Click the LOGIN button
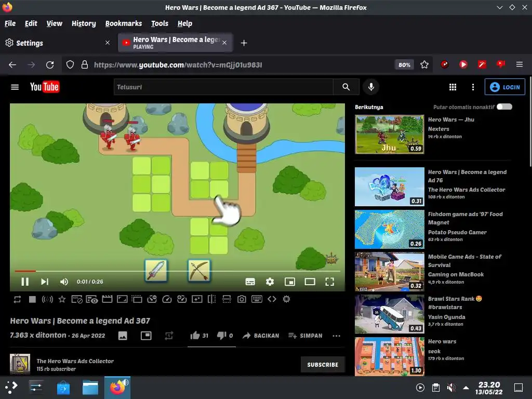The width and height of the screenshot is (532, 399). tap(505, 87)
